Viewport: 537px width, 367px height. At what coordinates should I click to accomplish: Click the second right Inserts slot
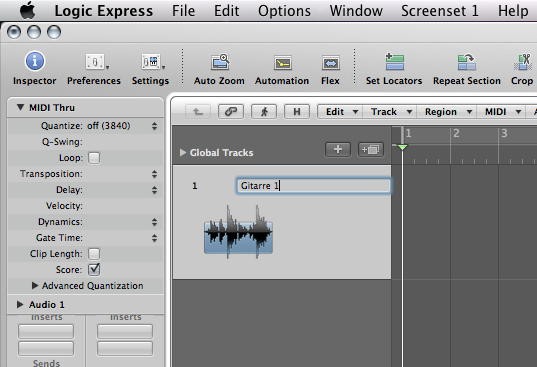tap(125, 348)
